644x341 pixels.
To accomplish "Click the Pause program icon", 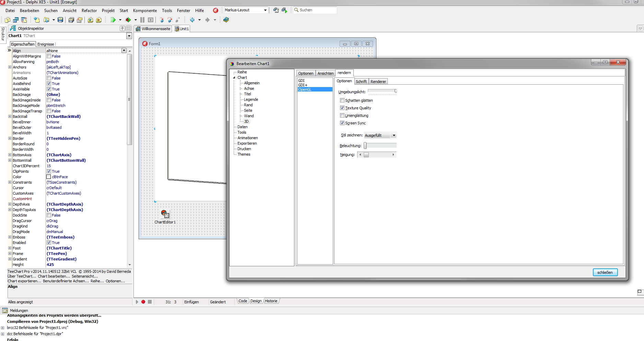I will pos(142,20).
